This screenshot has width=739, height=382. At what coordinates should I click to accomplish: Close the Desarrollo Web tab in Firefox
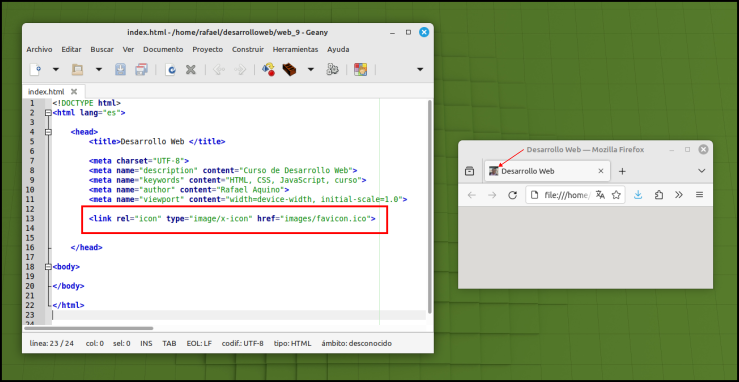pyautogui.click(x=600, y=171)
